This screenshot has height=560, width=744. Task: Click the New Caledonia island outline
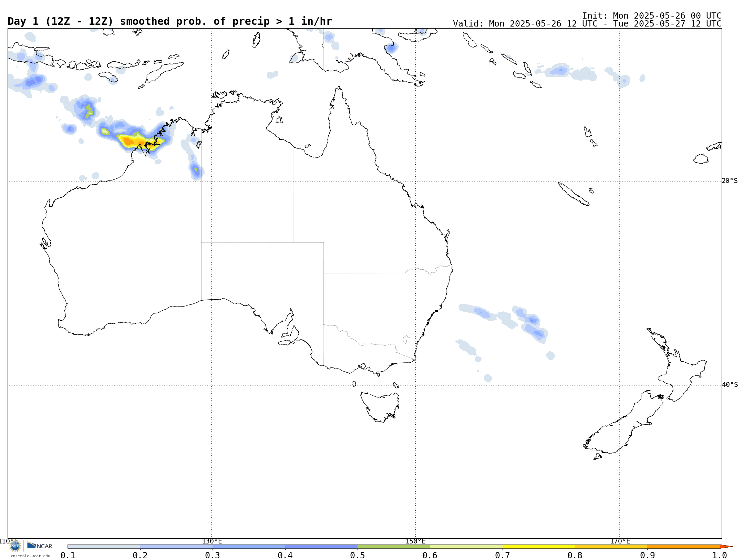(573, 194)
